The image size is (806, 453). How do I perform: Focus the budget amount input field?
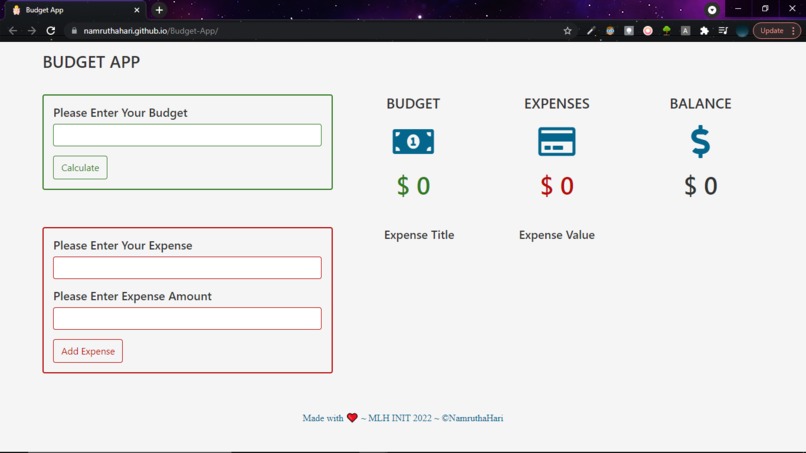pos(187,135)
